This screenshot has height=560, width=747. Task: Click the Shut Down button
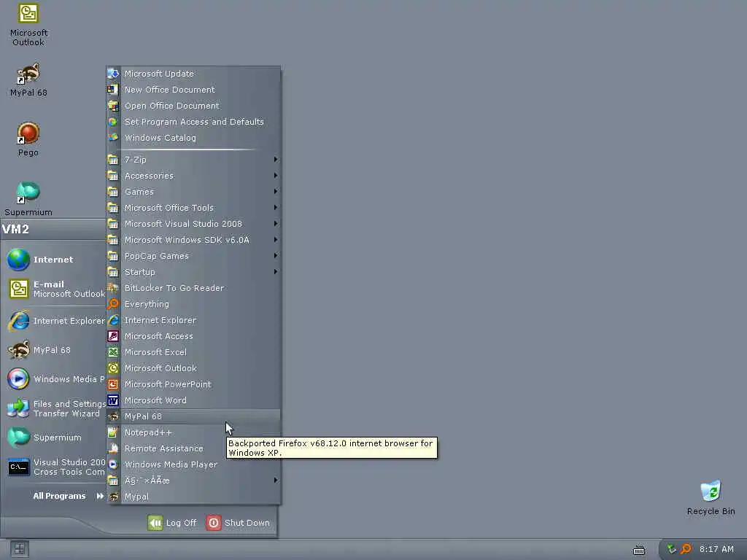tap(239, 523)
